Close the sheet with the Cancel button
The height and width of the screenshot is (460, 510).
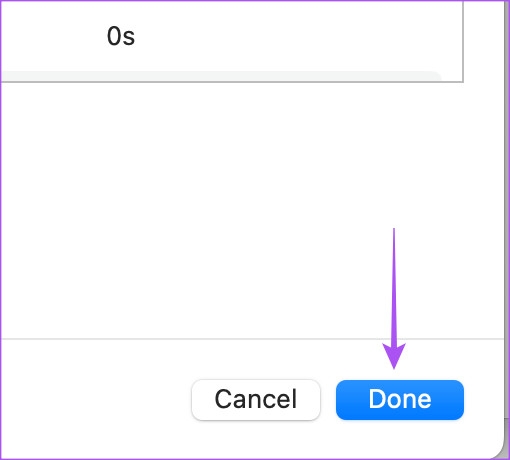[256, 399]
